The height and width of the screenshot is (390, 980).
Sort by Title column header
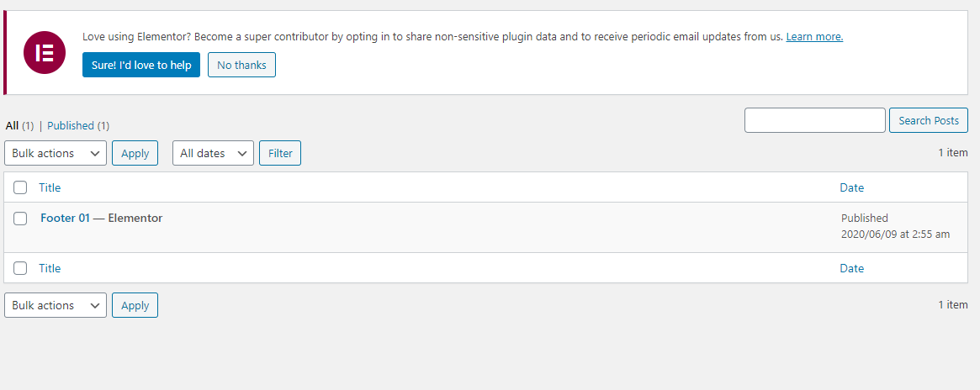50,187
